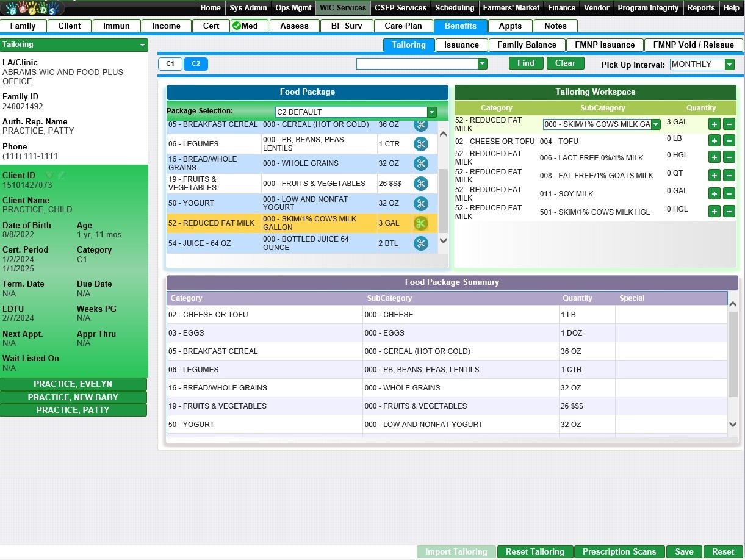Click scissors icon for Fruits & Vegetables

pyautogui.click(x=421, y=184)
